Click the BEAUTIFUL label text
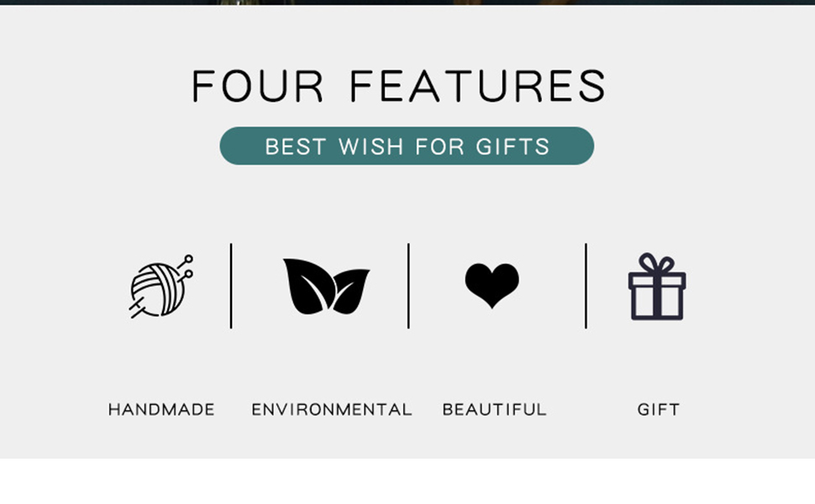Image resolution: width=815 pixels, height=504 pixels. pyautogui.click(x=494, y=409)
